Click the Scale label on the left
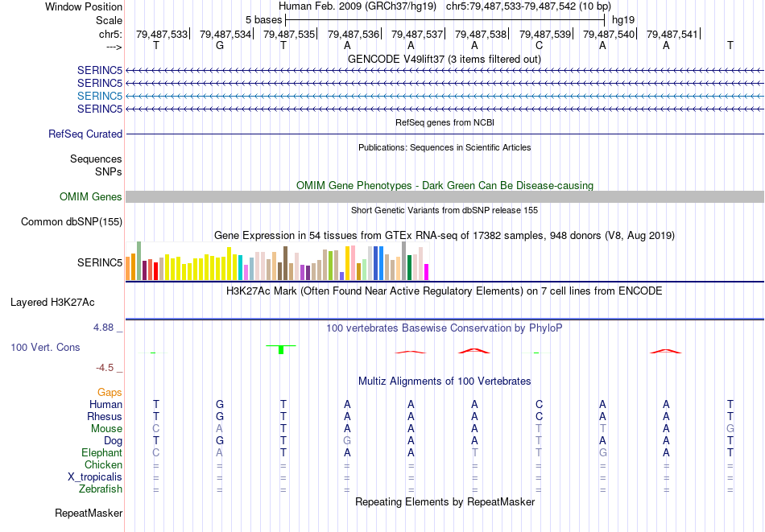 [x=109, y=20]
